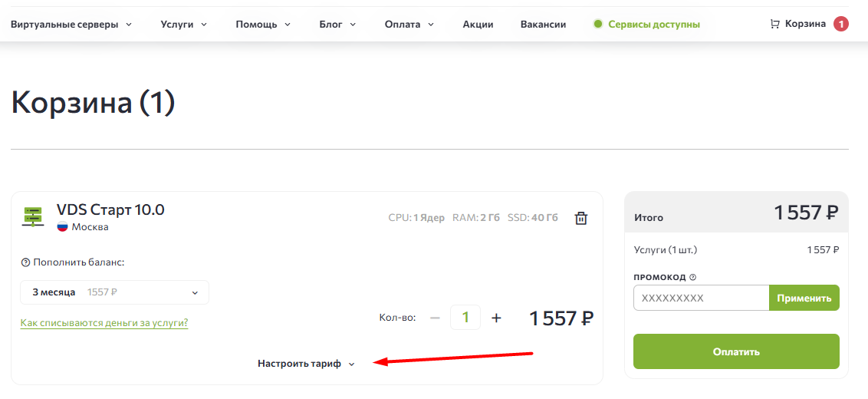Screen dimensions: 868x399
Task: Expand the Оплата menu
Action: (409, 25)
